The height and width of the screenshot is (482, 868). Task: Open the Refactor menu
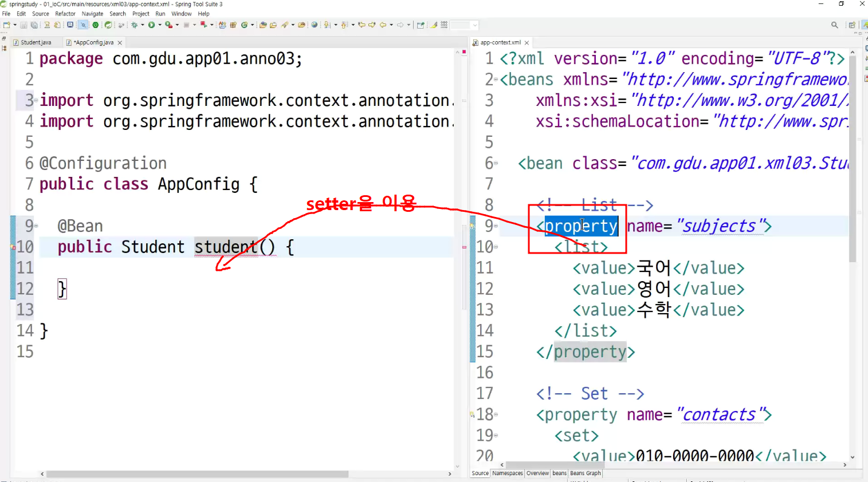click(x=65, y=14)
